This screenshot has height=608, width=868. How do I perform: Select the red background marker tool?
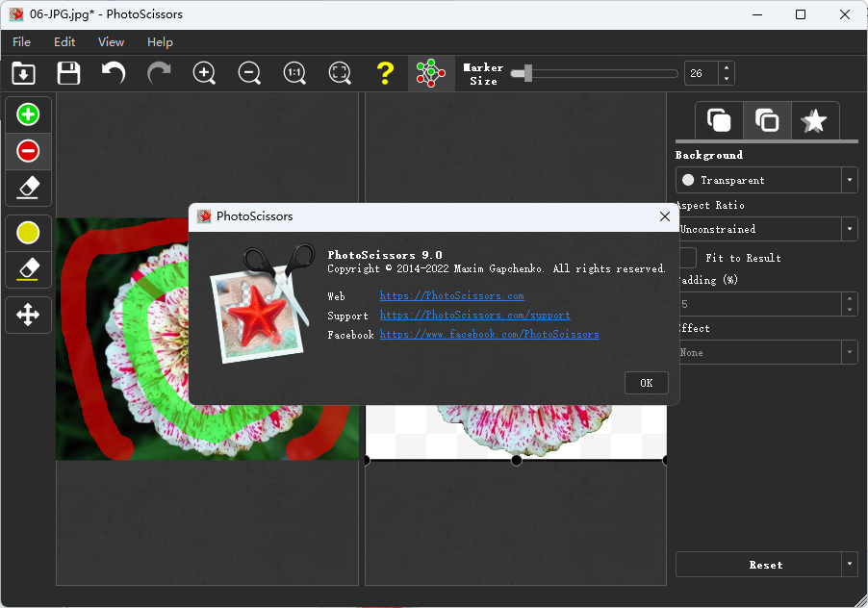28,151
